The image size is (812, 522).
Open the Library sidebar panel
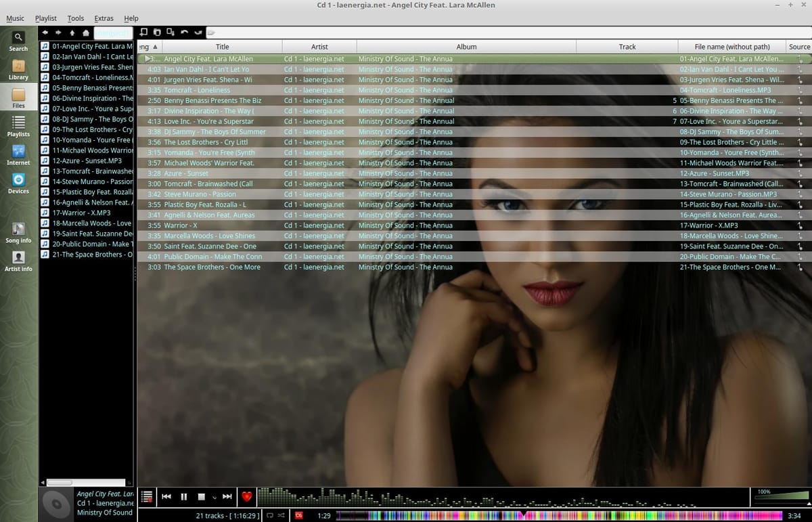pyautogui.click(x=18, y=70)
